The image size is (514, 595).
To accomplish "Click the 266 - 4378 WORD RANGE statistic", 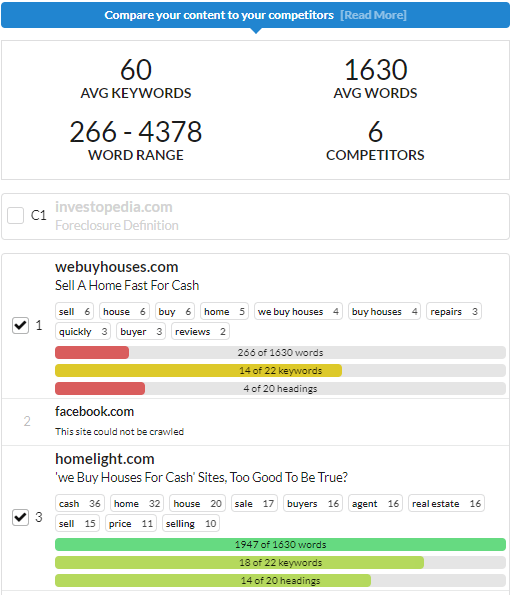I will click(x=136, y=140).
